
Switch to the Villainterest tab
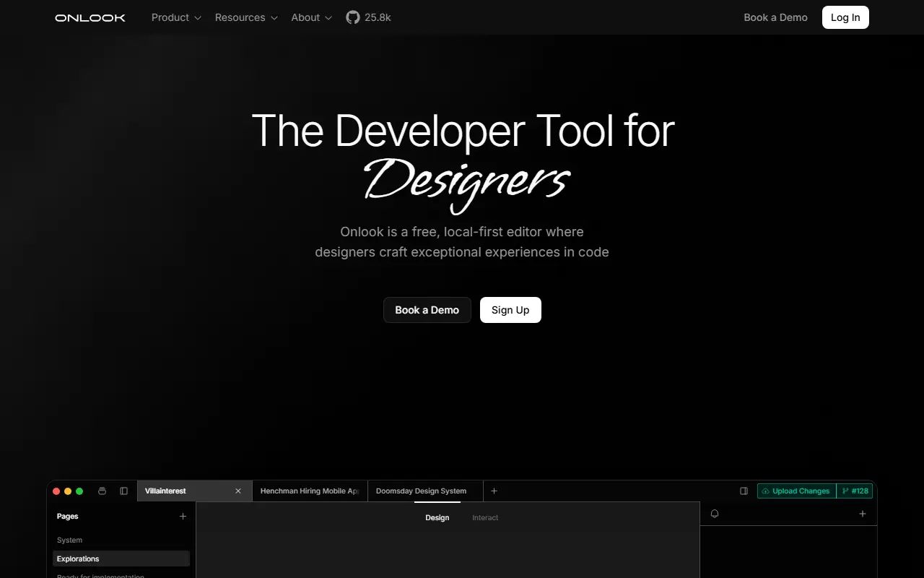coord(194,491)
